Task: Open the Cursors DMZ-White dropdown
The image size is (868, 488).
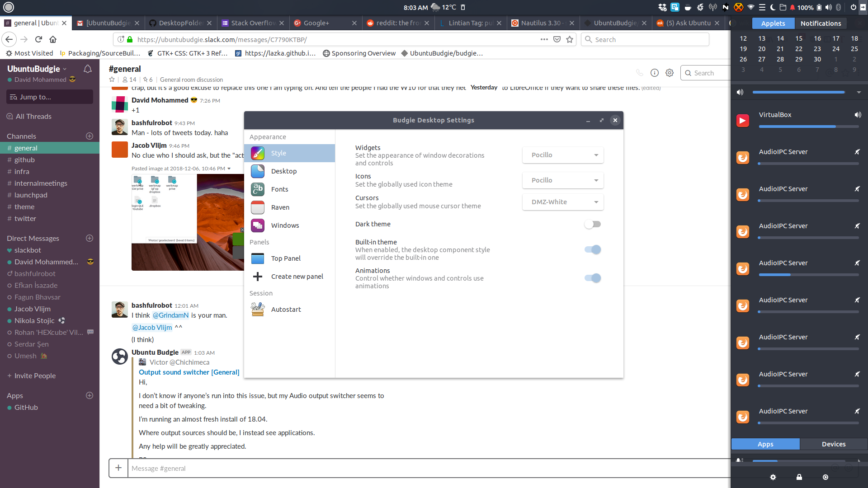Action: click(x=563, y=202)
